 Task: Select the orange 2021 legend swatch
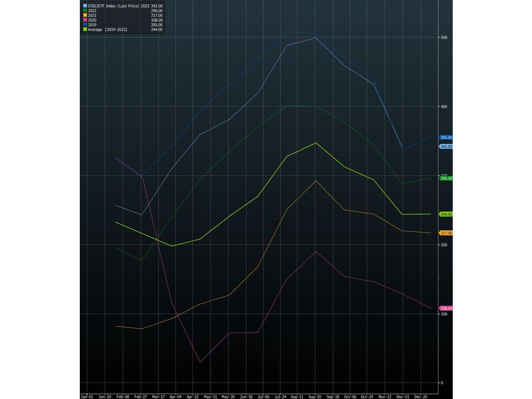(84, 15)
